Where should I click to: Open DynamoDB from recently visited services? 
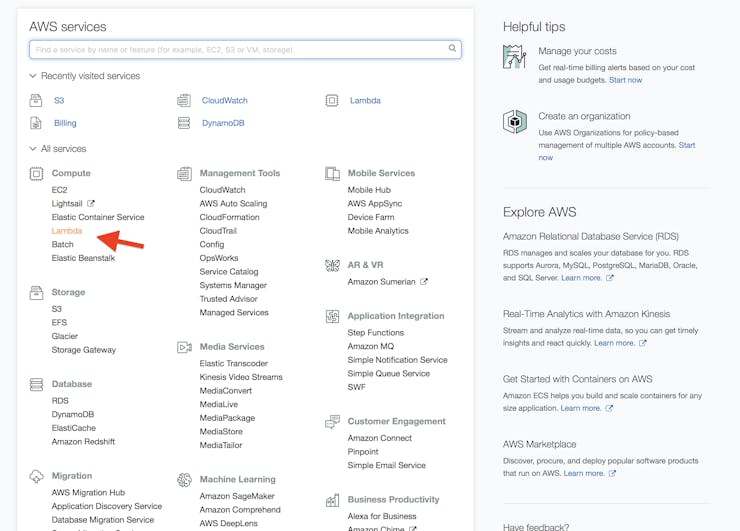click(223, 123)
